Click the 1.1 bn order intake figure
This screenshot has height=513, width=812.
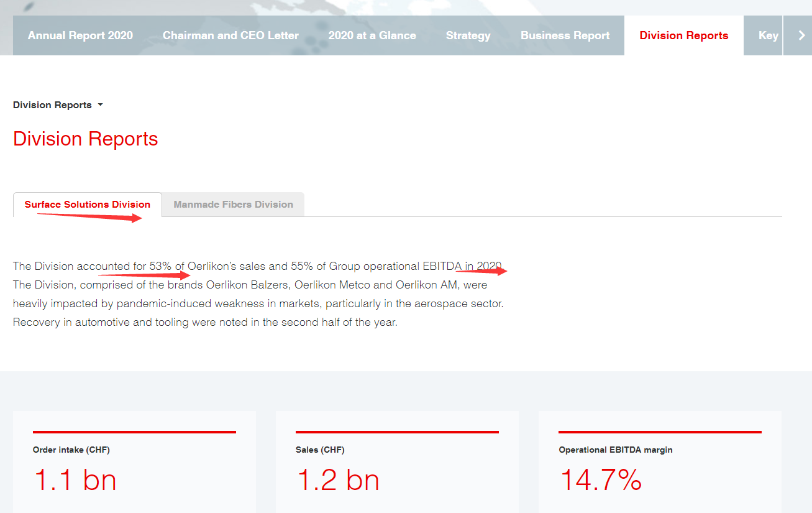(75, 480)
